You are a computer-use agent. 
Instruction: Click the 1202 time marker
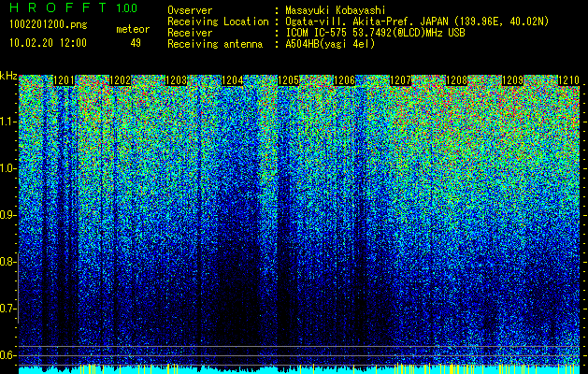120,80
